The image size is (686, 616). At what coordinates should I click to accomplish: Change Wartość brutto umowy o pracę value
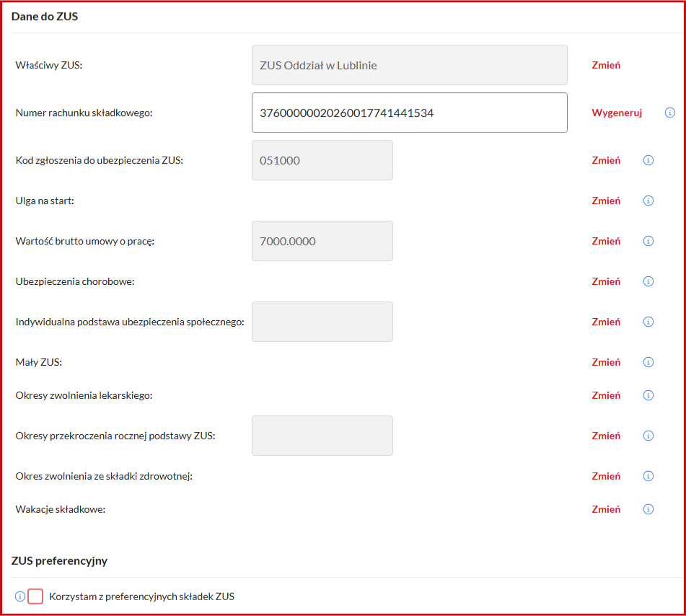click(x=606, y=241)
